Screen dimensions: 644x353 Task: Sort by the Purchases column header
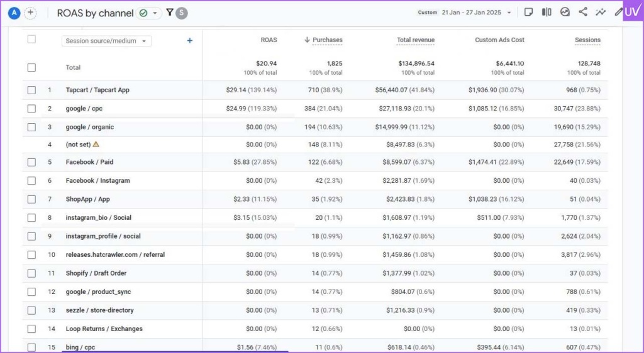[327, 40]
